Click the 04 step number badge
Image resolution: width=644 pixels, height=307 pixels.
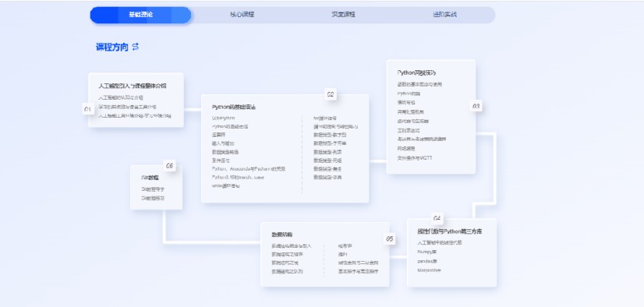[x=437, y=218]
